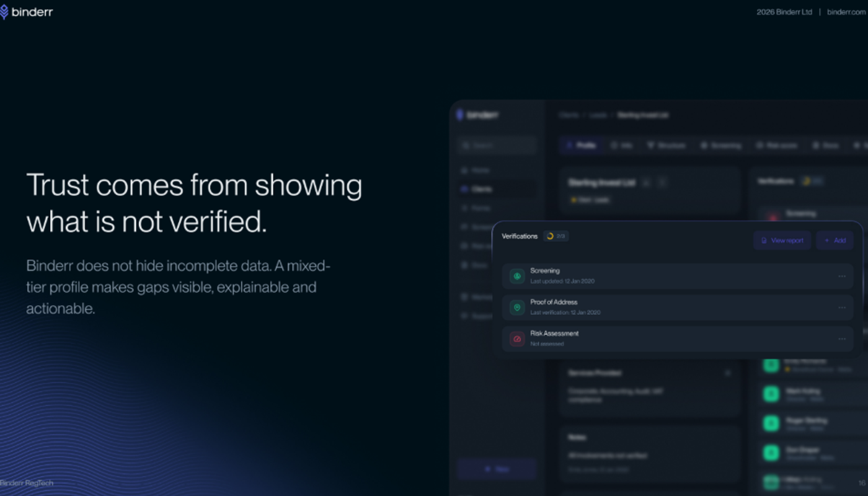The width and height of the screenshot is (868, 496).
Task: Click the "Not assessed" status text
Action: [x=547, y=344]
